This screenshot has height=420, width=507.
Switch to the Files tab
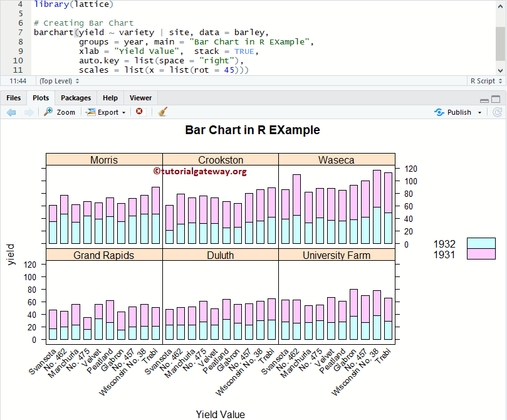coord(13,98)
